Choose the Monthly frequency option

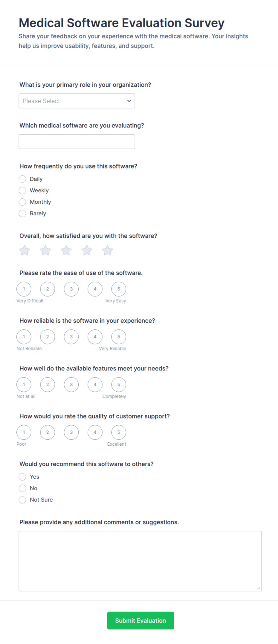coord(22,202)
